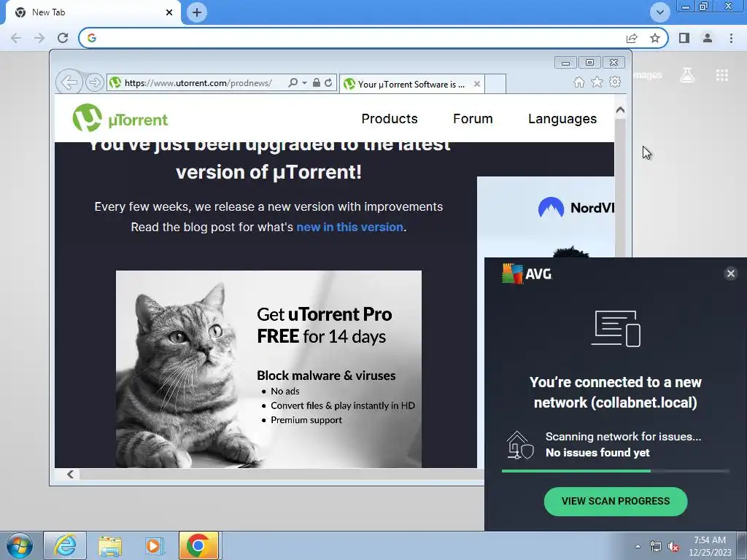Click VIEW SCAN PROGRESS button
Image resolution: width=747 pixels, height=560 pixels.
[616, 502]
